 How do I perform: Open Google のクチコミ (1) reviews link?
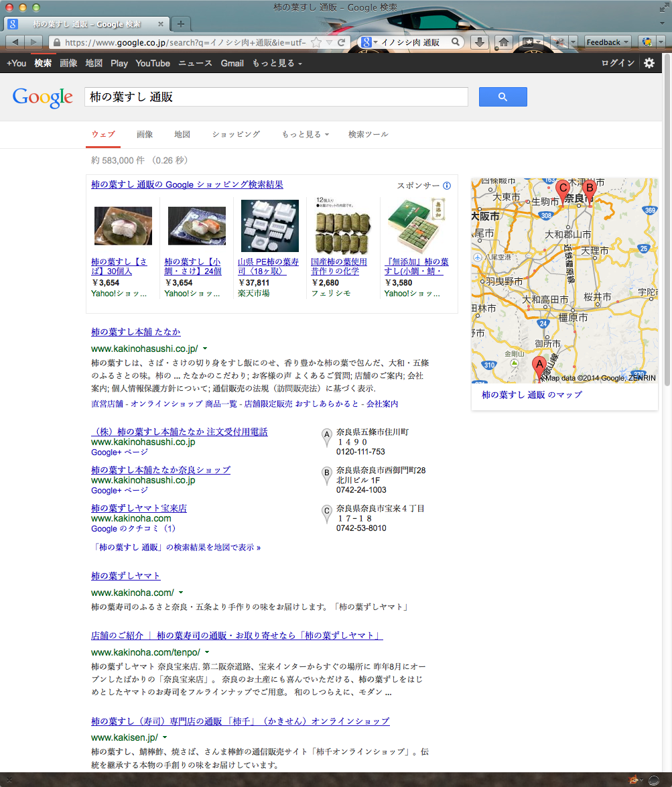[x=133, y=528]
